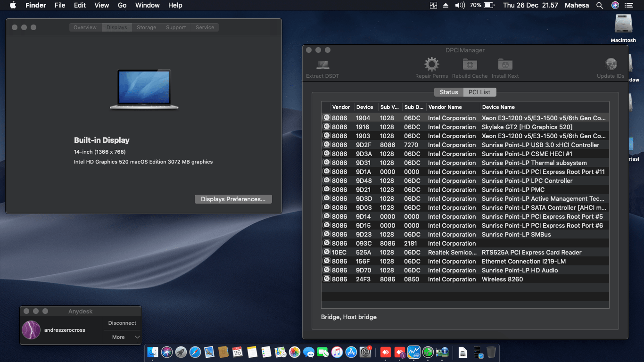This screenshot has height=362, width=644.
Task: Open the Trash in the dock
Action: coord(491,352)
